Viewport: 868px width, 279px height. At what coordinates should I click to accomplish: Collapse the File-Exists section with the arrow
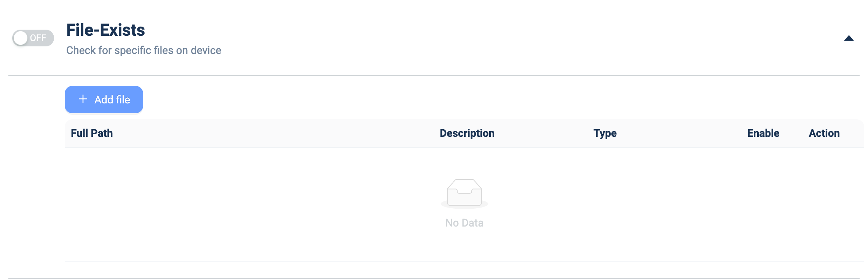click(849, 38)
